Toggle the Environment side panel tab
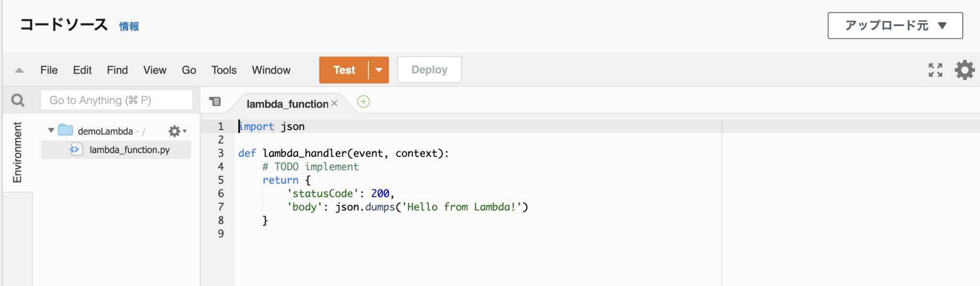Screen dimensions: 980x286 point(17,152)
